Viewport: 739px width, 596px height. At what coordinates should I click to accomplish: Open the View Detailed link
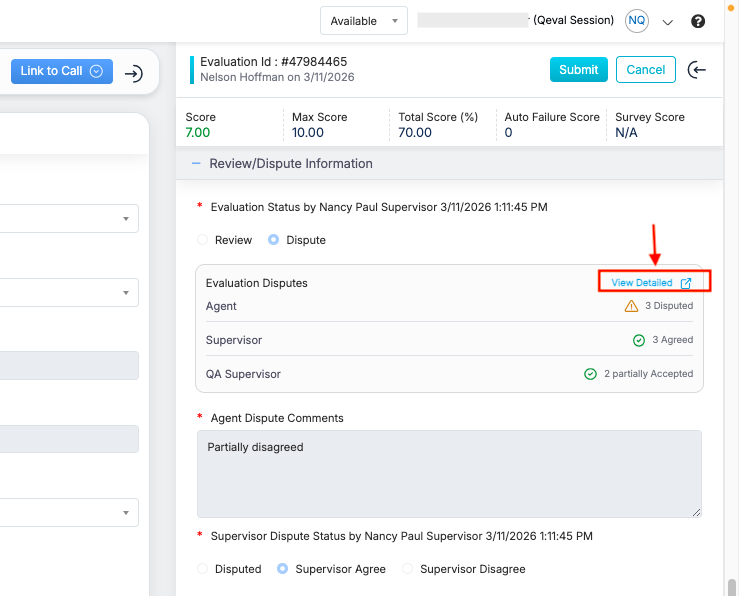click(x=642, y=283)
